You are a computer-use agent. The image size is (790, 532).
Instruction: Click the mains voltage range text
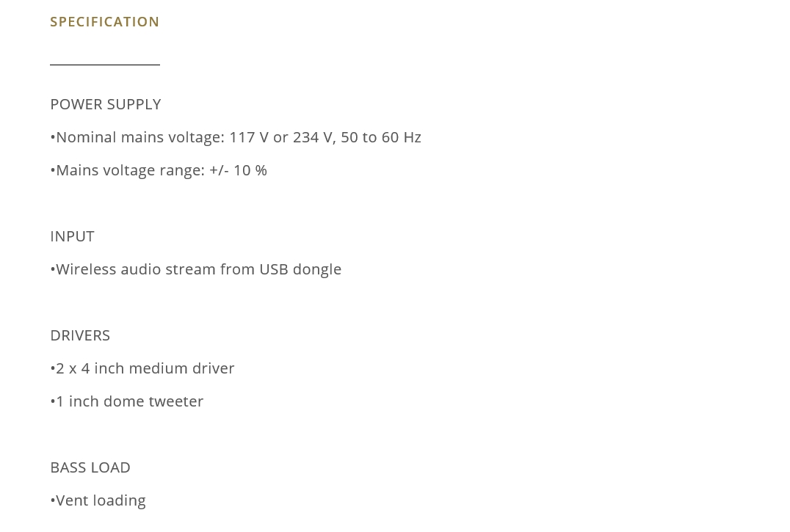[159, 170]
